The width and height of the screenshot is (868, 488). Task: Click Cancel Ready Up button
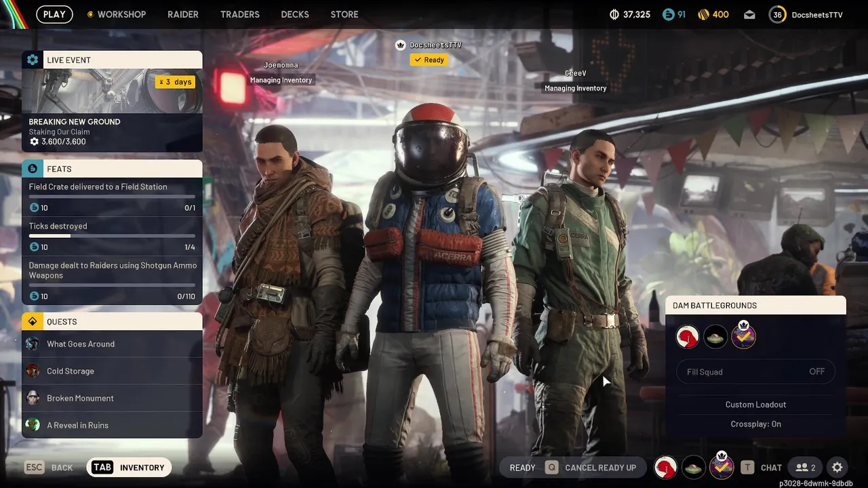[x=591, y=468]
